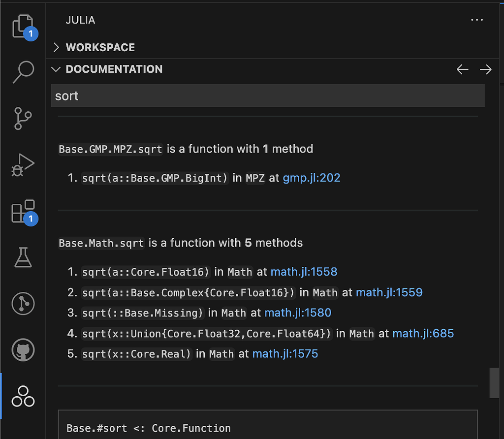
Task: Open the Explorer sidebar icon
Action: tap(22, 26)
